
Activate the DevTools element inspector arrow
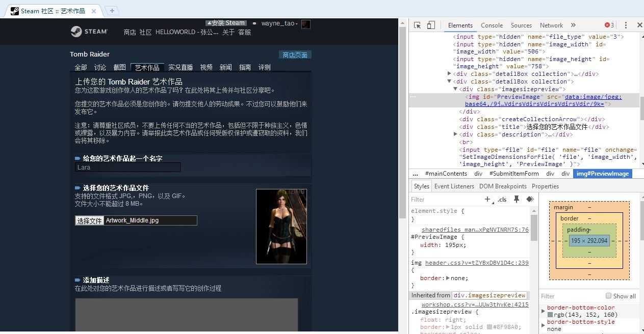coord(418,25)
